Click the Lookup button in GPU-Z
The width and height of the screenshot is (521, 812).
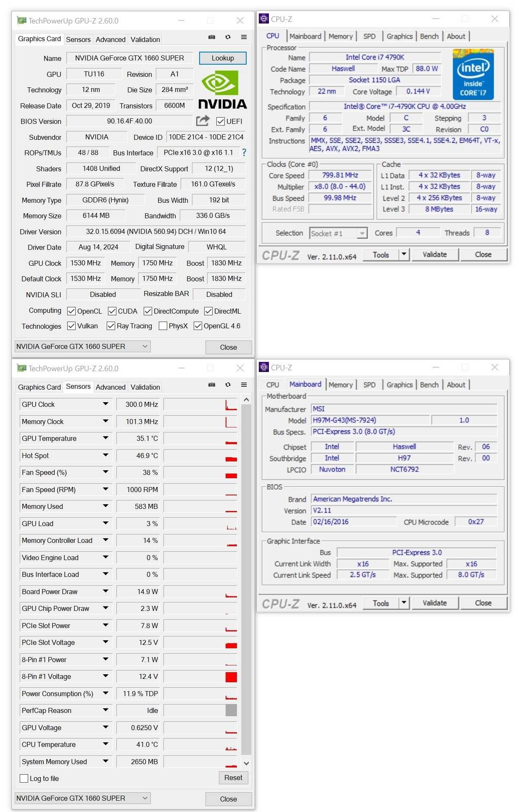pos(223,58)
